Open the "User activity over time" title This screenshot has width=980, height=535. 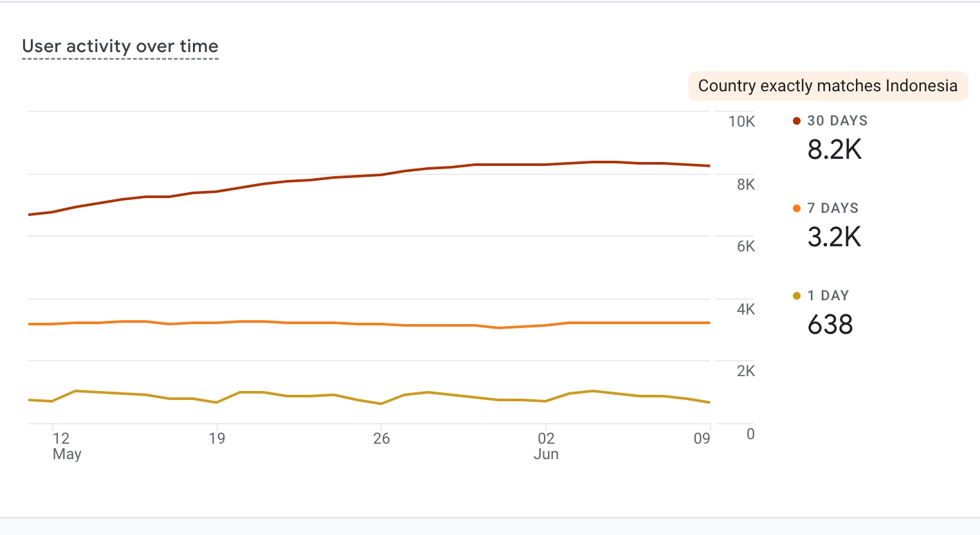point(120,46)
